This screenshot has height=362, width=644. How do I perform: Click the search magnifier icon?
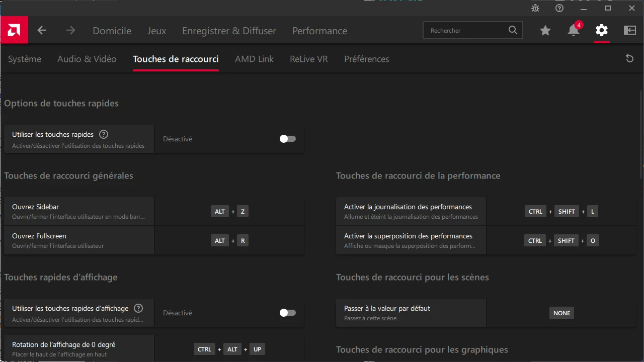click(x=513, y=30)
